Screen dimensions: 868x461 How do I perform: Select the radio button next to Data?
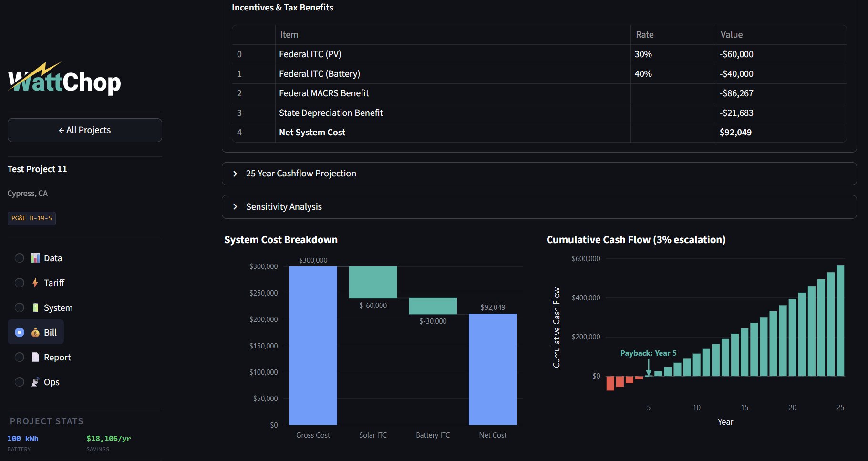pos(20,258)
